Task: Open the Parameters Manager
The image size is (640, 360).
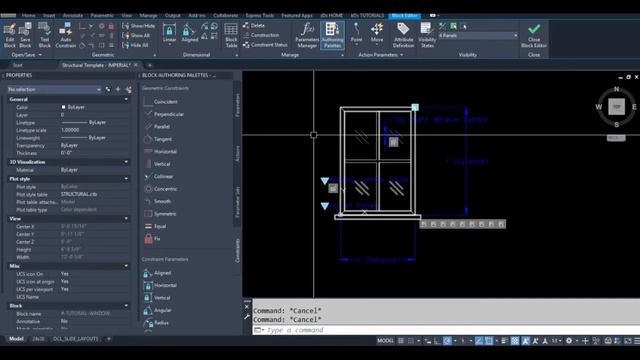Action: pos(307,35)
